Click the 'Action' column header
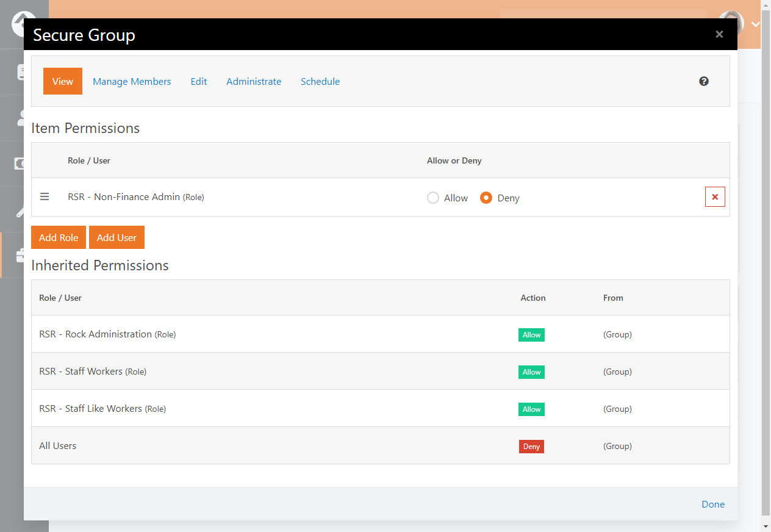 [533, 298]
